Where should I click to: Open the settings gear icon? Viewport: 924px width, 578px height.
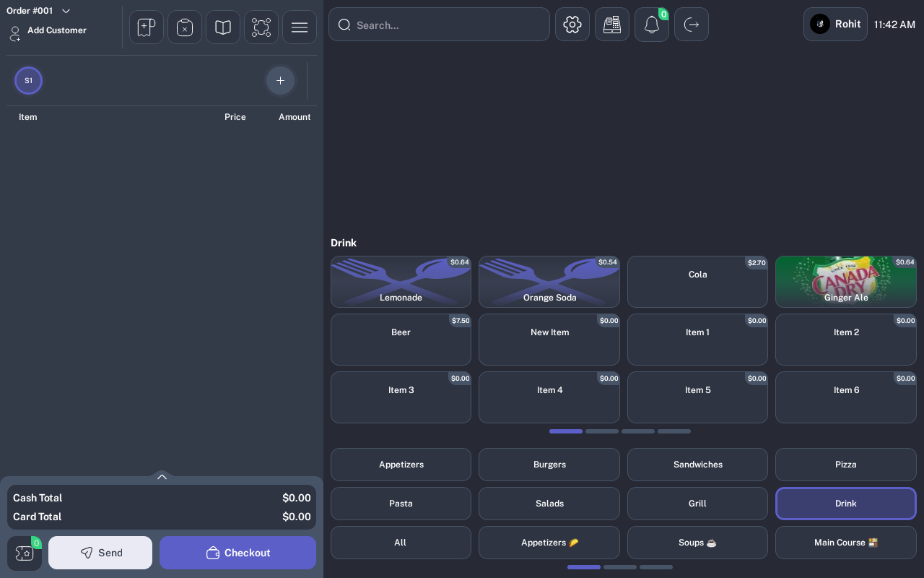click(x=572, y=25)
